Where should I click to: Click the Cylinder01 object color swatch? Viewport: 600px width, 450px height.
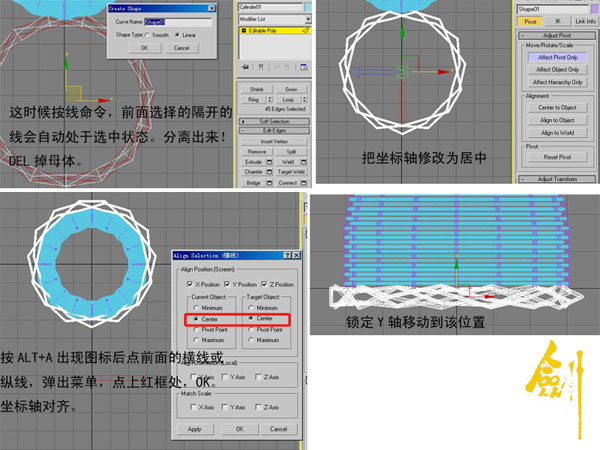[x=308, y=7]
